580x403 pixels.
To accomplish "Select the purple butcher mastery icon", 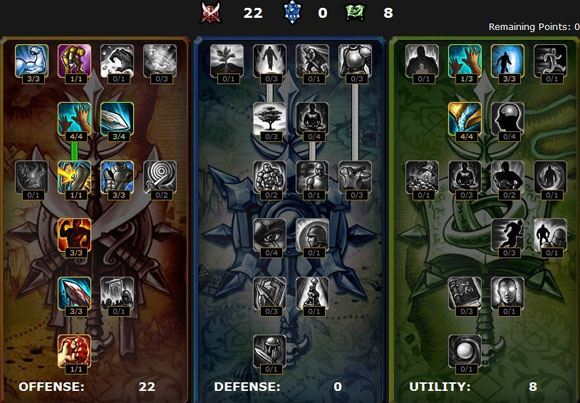I will click(x=74, y=61).
